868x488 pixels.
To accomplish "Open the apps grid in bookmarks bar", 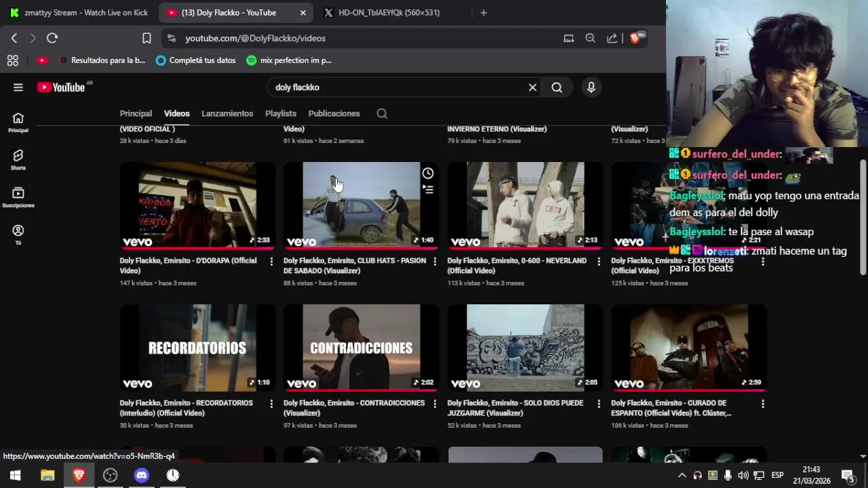I will 13,60.
